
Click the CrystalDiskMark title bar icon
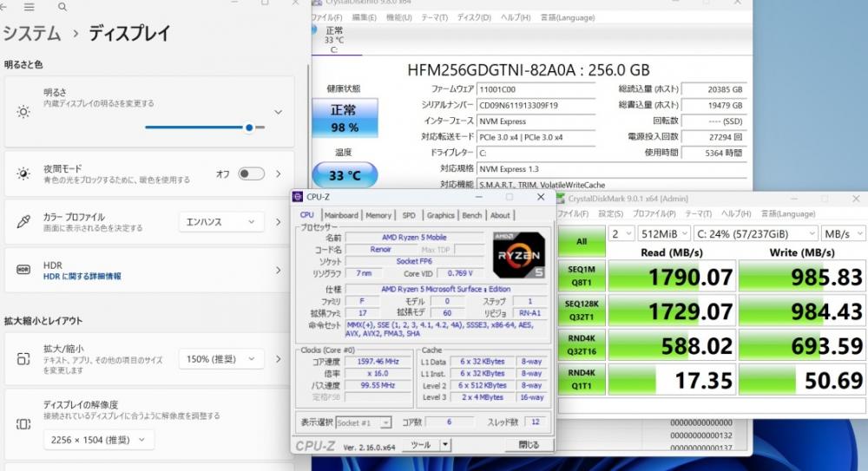pyautogui.click(x=561, y=198)
